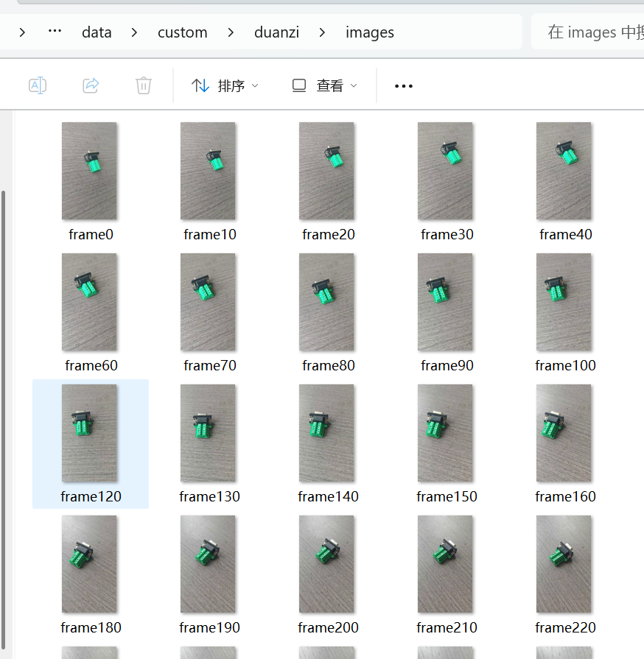
Task: Select the frame40 thumbnail
Action: tap(564, 171)
